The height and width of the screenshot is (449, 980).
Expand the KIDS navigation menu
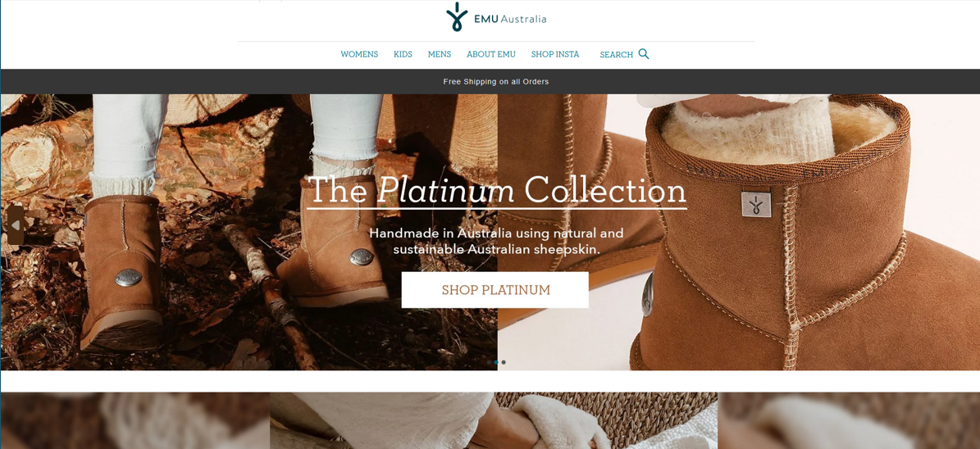[x=403, y=54]
